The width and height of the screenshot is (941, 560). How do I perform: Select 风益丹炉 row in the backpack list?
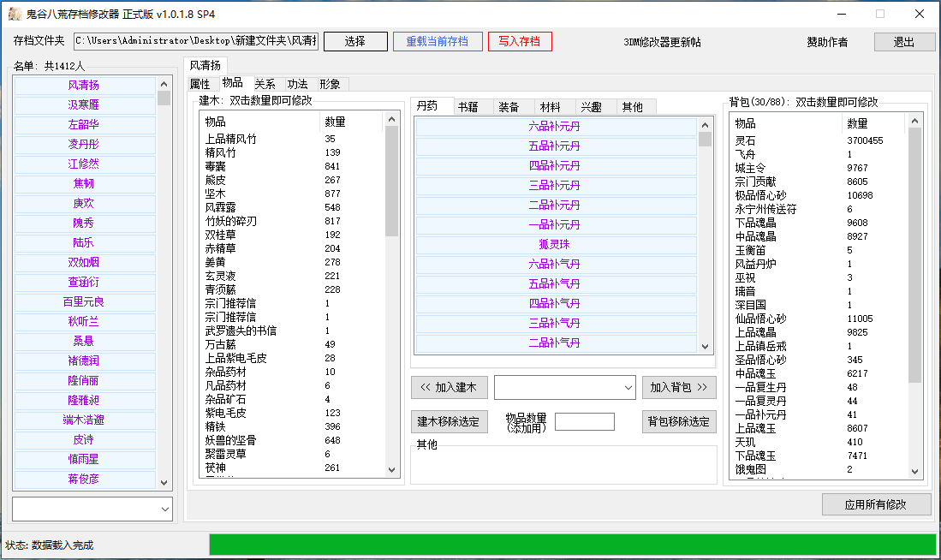[819, 264]
